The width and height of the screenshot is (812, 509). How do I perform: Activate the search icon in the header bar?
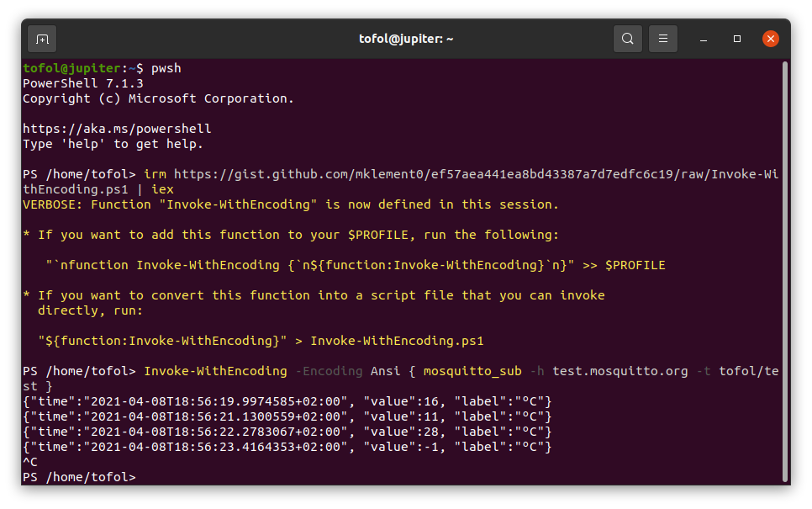627,39
